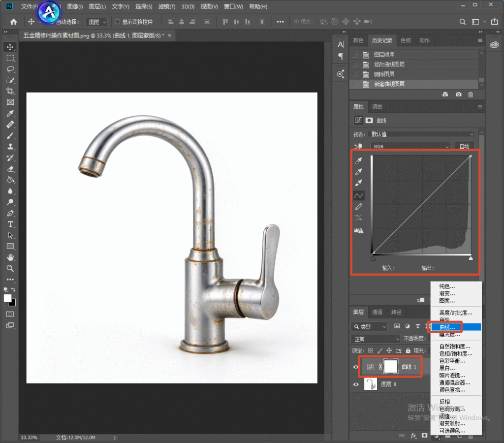Click the white point slider under curve
Viewport: 504px width, 443px height.
point(471,258)
